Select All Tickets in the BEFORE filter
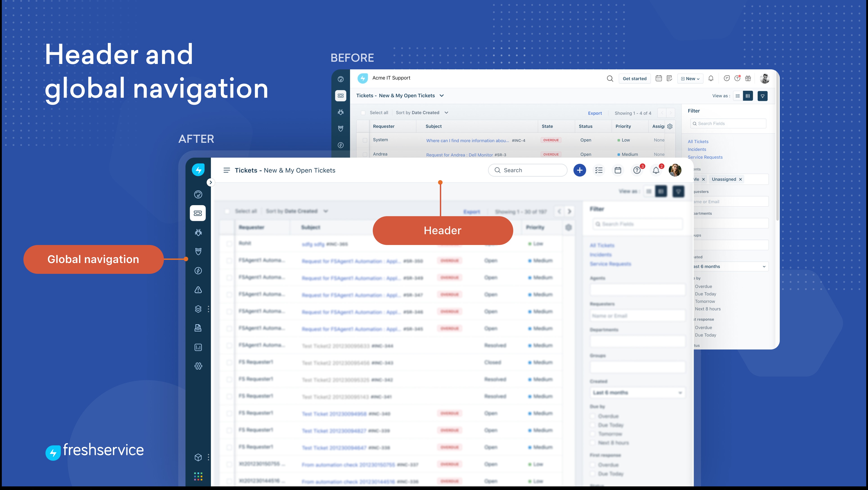Screen dimensions: 868x490 coord(698,142)
